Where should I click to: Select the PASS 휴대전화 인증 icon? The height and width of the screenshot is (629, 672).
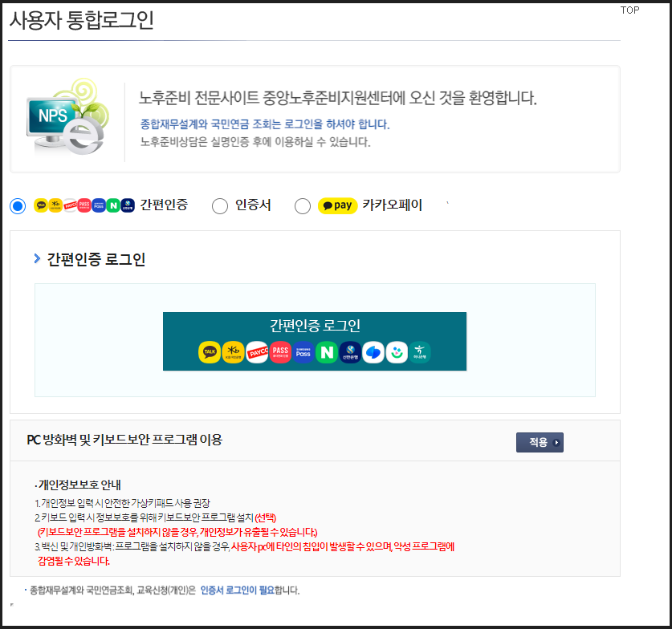(279, 351)
